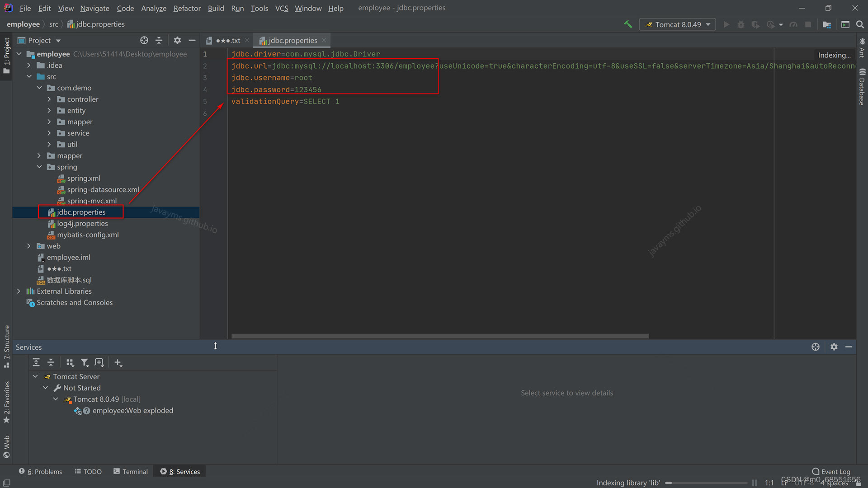The height and width of the screenshot is (488, 868).
Task: Hide the Services panel with minus icon
Action: coord(849,347)
